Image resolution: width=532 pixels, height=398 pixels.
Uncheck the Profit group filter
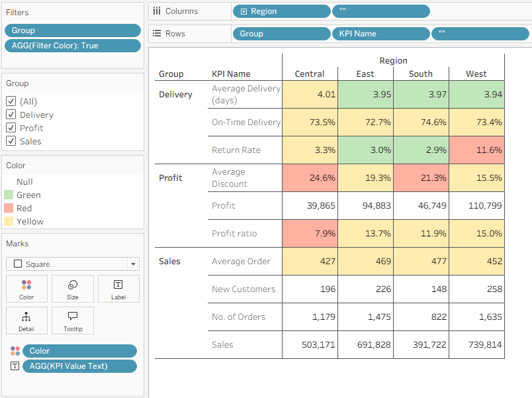tap(11, 128)
